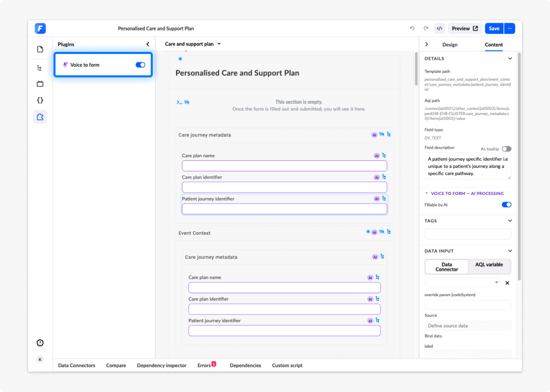Click the Define source data field
The width and height of the screenshot is (550, 392).
pyautogui.click(x=468, y=326)
